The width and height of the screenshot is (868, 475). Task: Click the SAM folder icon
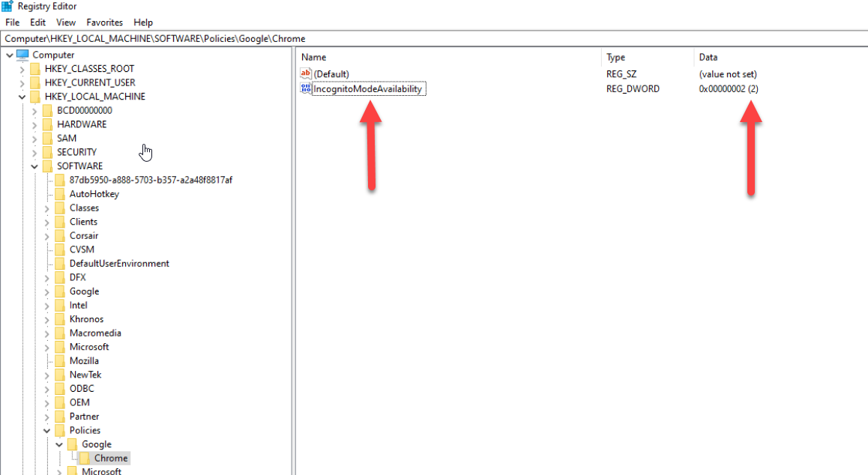point(48,138)
